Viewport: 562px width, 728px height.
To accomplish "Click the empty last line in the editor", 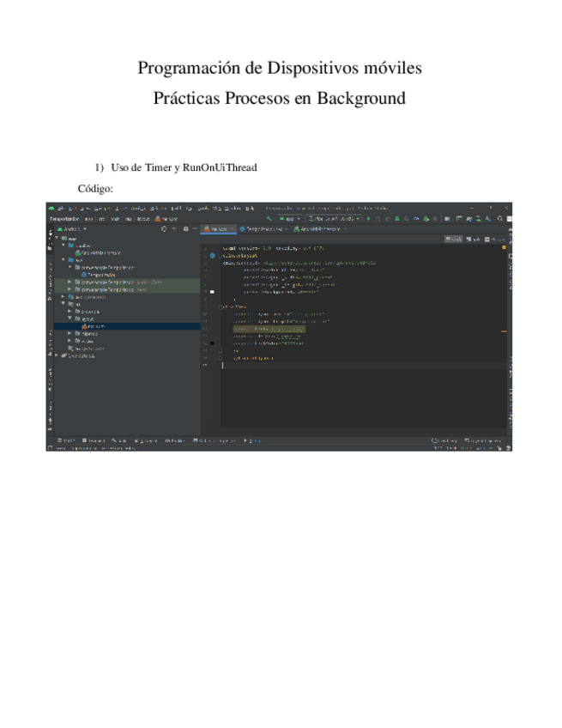I will (x=343, y=365).
